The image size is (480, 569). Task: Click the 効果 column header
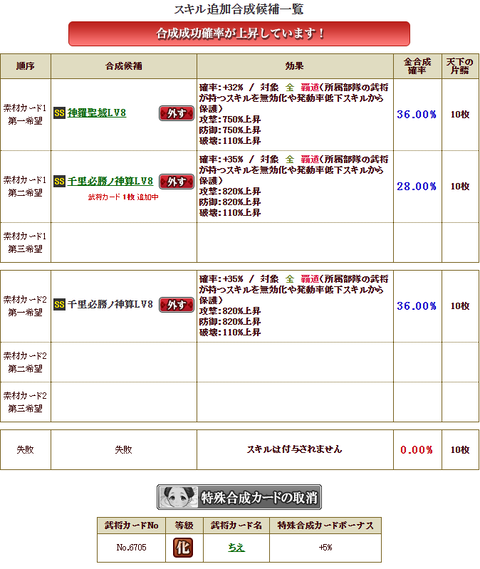tap(295, 66)
